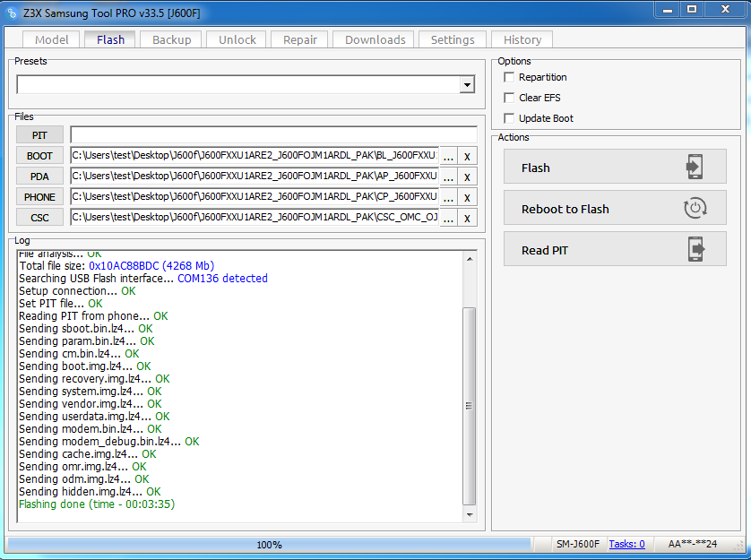Browse for PDA file with ... button
Screen dimensions: 751x560
coord(448,177)
